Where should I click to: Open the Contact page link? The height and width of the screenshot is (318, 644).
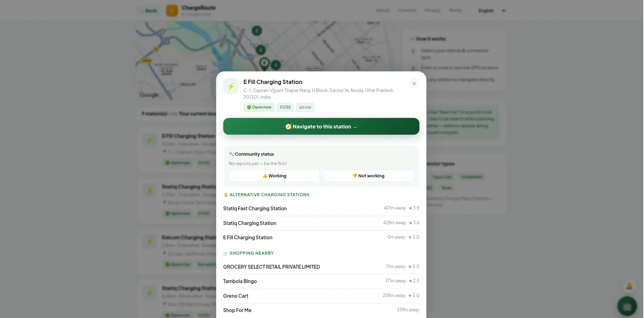(x=407, y=10)
